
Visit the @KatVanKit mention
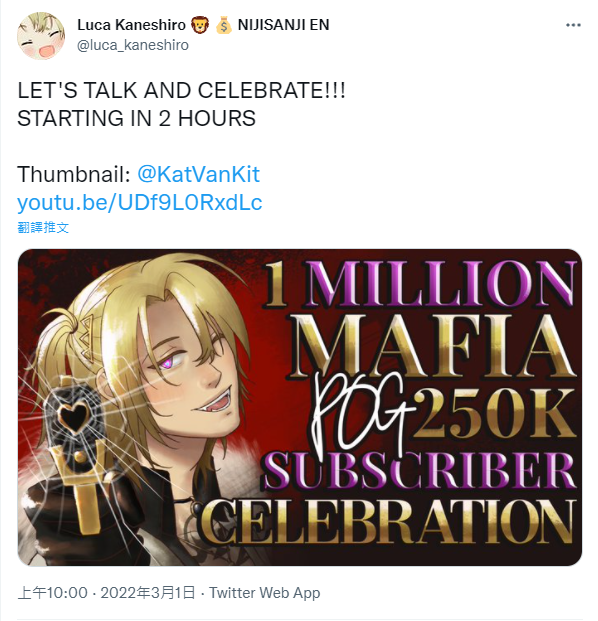pyautogui.click(x=198, y=175)
